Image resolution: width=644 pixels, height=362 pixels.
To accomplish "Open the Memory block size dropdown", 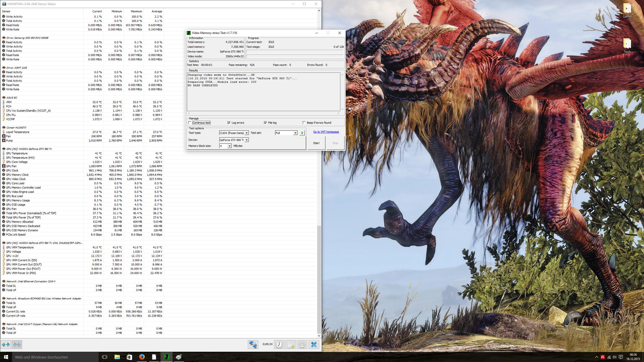I will 229,146.
